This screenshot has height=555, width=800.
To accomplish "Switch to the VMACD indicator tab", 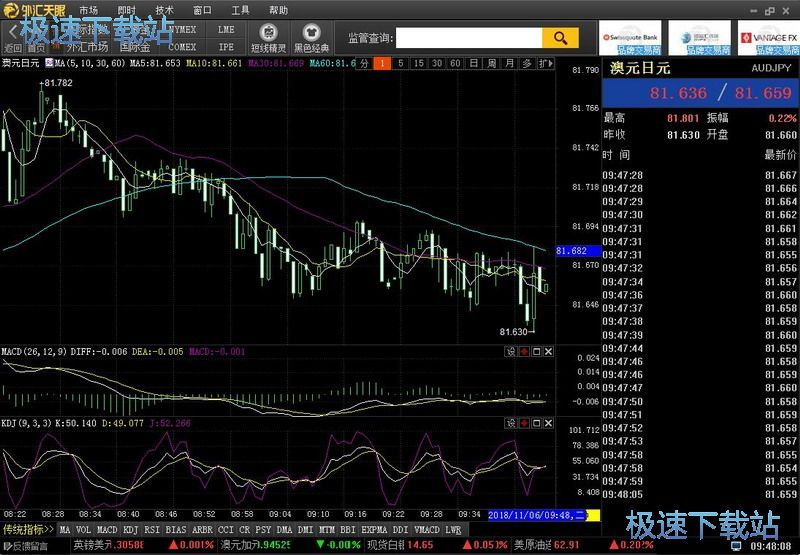I will pyautogui.click(x=427, y=530).
